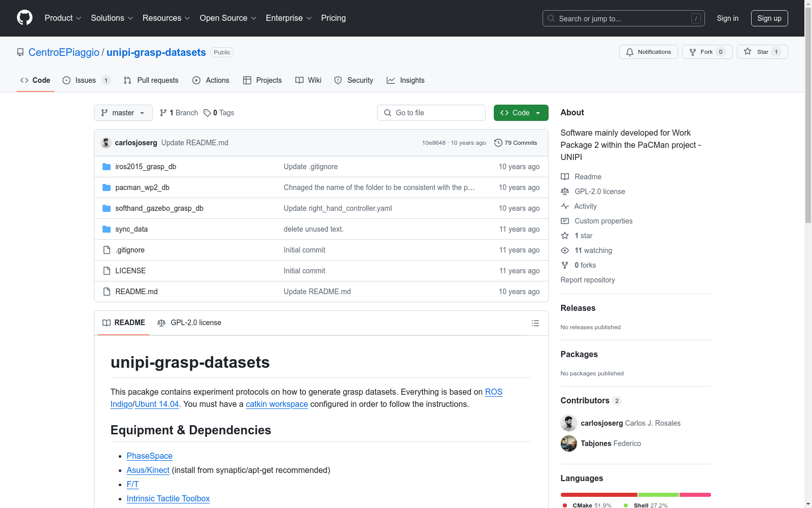Open the master branch selector dropdown

[x=123, y=113]
